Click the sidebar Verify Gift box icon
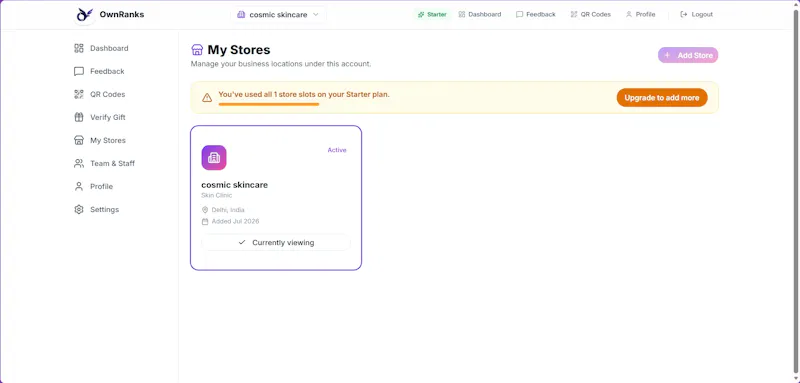800x383 pixels. [79, 117]
